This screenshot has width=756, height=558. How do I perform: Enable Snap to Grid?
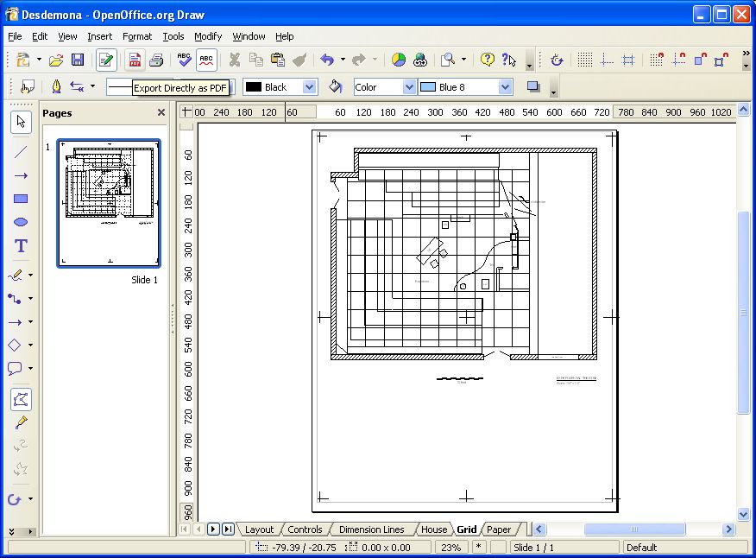tap(657, 59)
